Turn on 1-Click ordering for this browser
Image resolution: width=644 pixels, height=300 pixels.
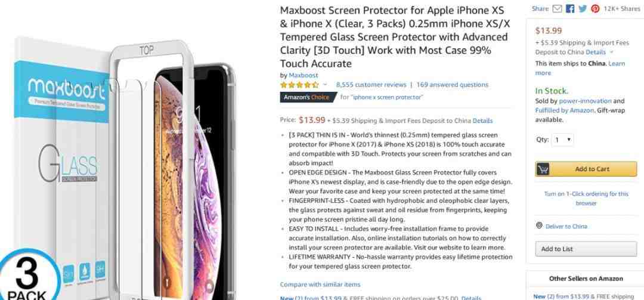(x=586, y=199)
